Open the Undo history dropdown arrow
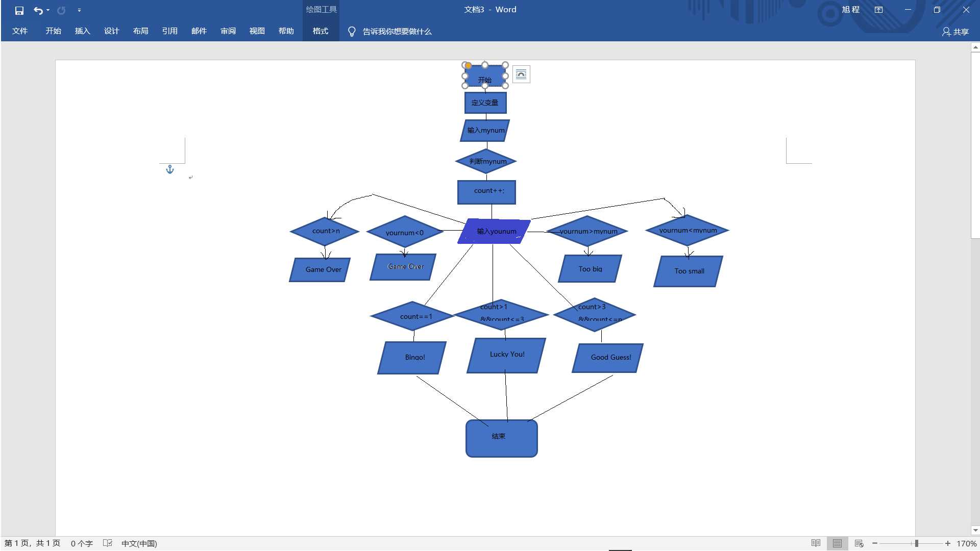This screenshot has height=551, width=980. click(x=48, y=10)
